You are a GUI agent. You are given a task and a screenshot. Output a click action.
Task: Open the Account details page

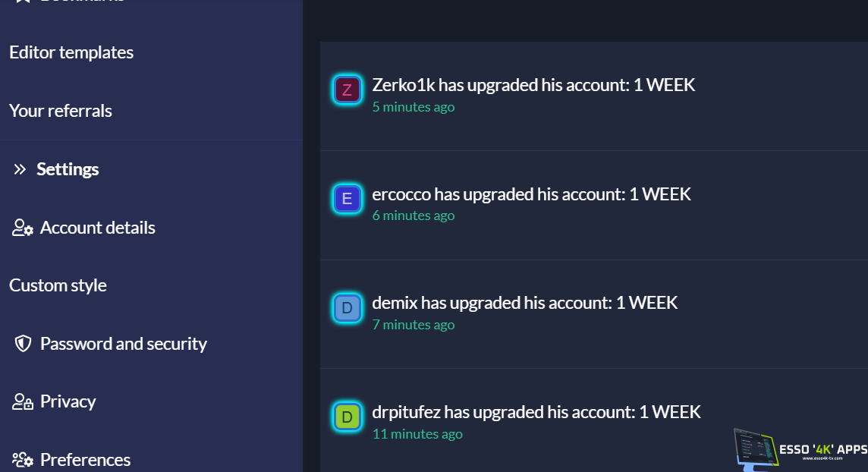[x=97, y=228]
